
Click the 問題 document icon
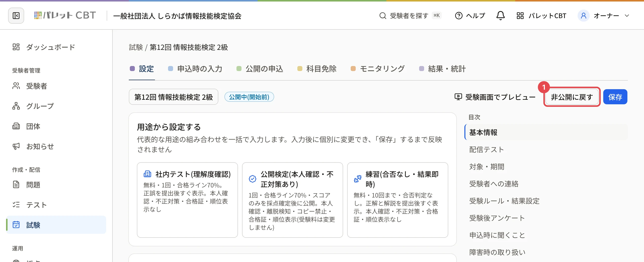[16, 185]
